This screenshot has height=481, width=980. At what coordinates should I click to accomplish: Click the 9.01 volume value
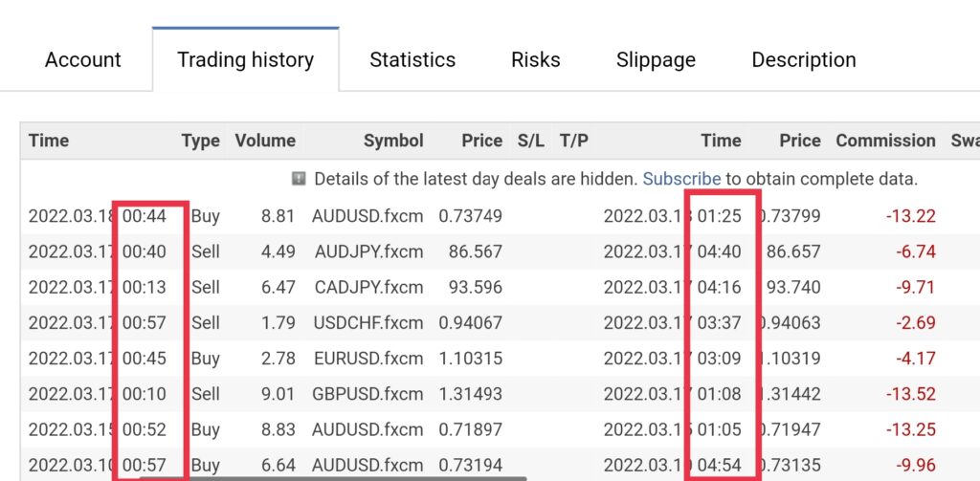(x=278, y=394)
